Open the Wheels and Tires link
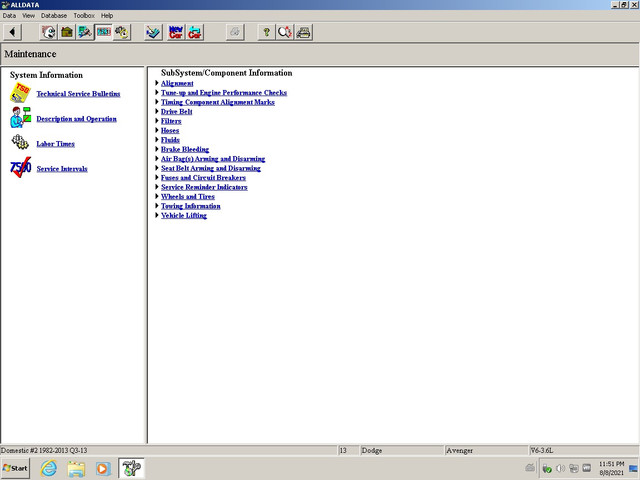The image size is (640, 480). click(188, 196)
